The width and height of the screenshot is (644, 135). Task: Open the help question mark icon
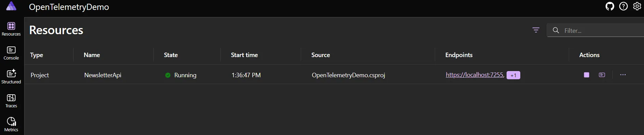coord(623,6)
